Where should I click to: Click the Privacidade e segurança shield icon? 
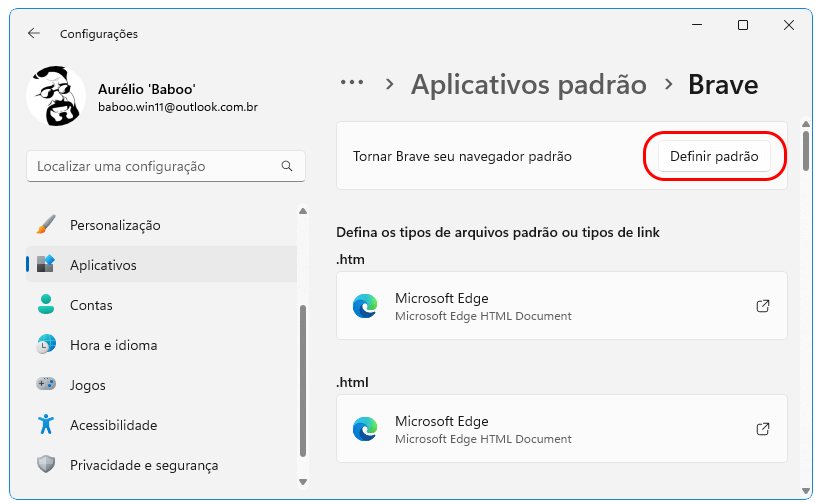point(46,465)
